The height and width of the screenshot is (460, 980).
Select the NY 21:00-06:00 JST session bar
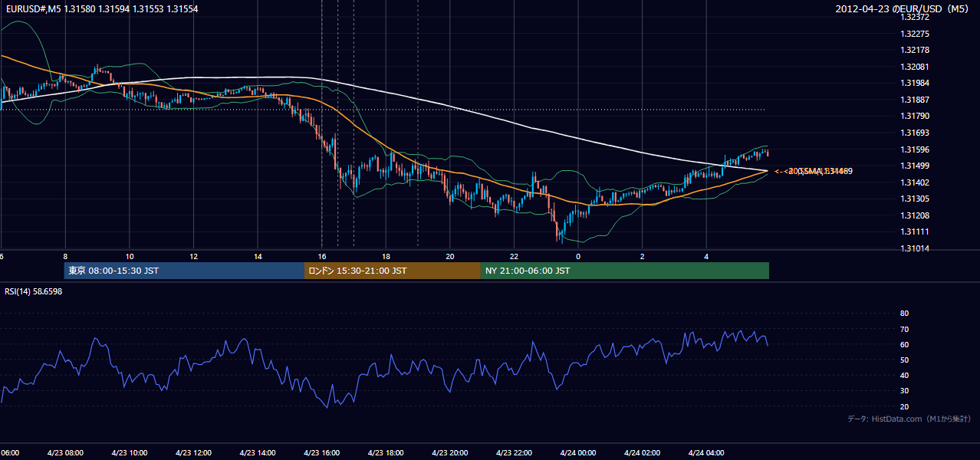[625, 271]
